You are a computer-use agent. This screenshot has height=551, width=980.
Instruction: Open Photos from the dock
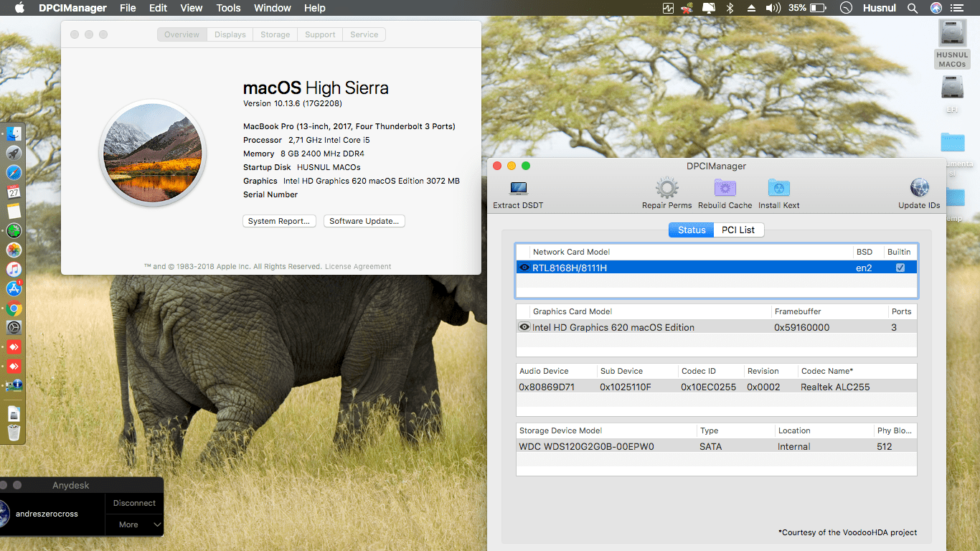14,250
